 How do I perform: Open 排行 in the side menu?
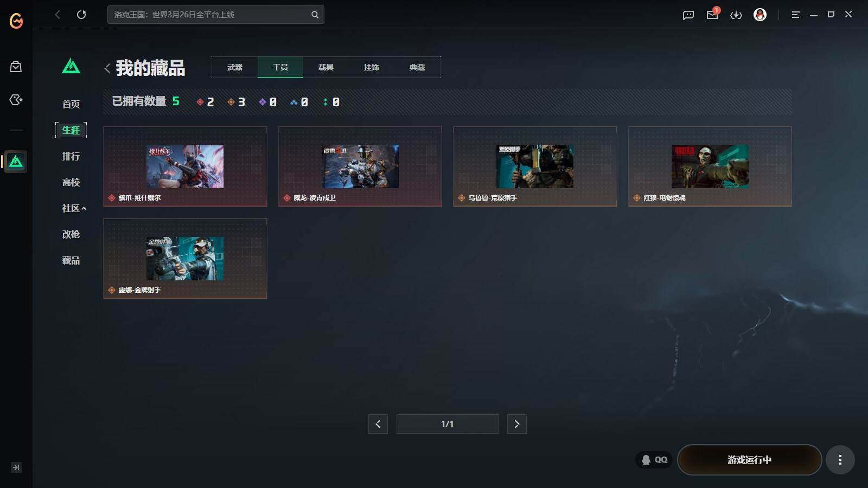coord(71,156)
